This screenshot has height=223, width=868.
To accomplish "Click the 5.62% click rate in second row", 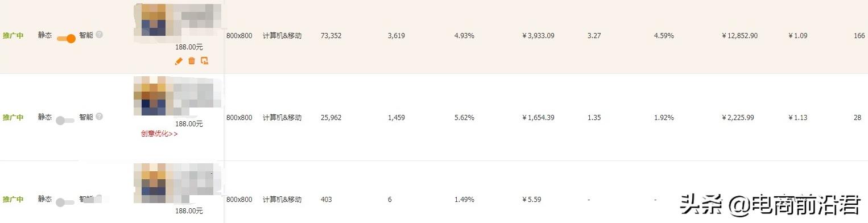I will 464,118.
